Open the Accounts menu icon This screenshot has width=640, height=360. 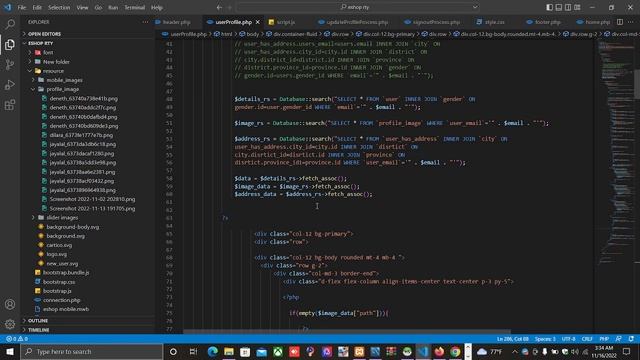pyautogui.click(x=10, y=304)
